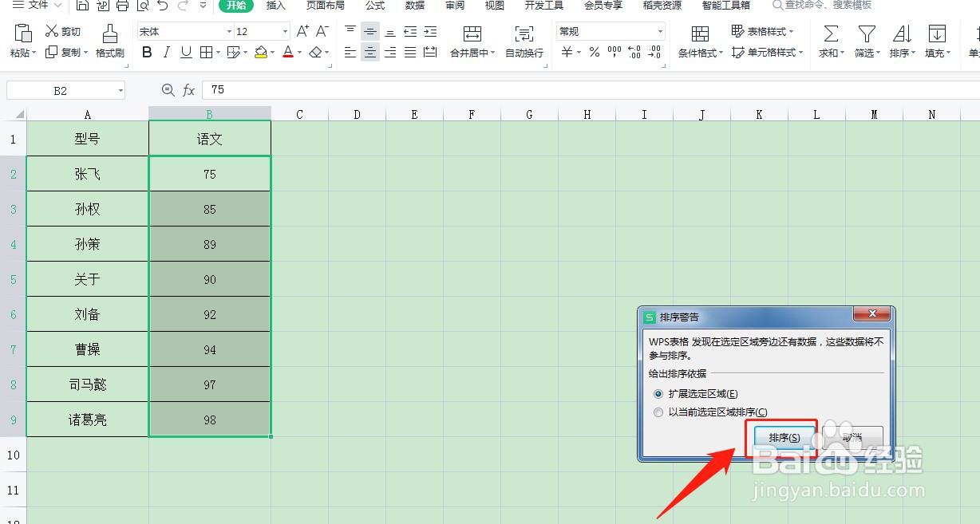Switch to the Formulas (公式) tab
The height and width of the screenshot is (524, 980).
375,6
